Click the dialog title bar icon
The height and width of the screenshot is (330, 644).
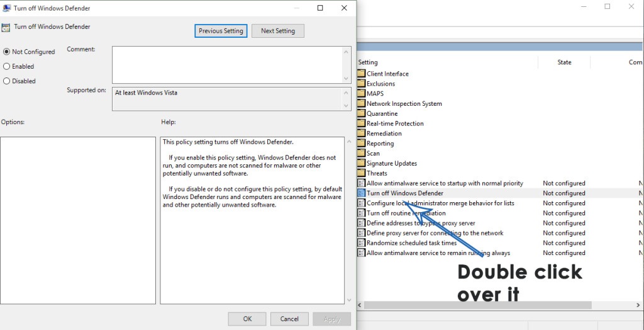point(6,8)
